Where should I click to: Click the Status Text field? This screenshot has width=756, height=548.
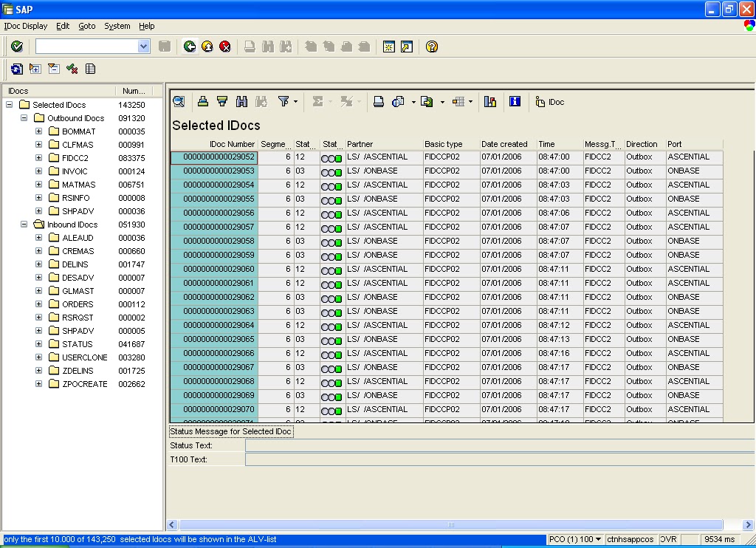pos(500,445)
